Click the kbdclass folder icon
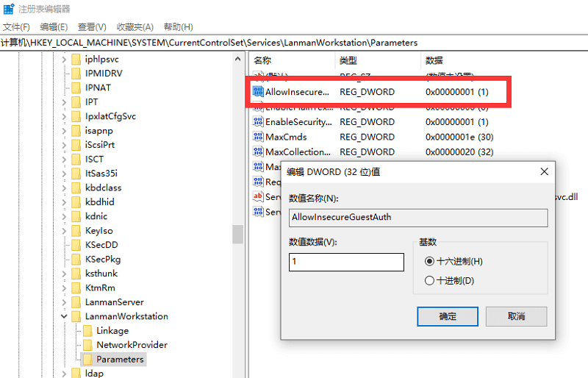 (76, 188)
